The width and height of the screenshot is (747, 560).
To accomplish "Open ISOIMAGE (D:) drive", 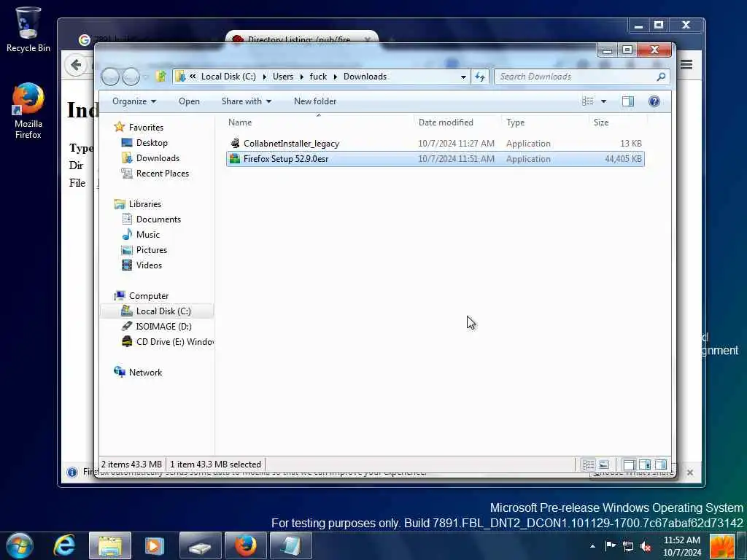I will [x=163, y=326].
